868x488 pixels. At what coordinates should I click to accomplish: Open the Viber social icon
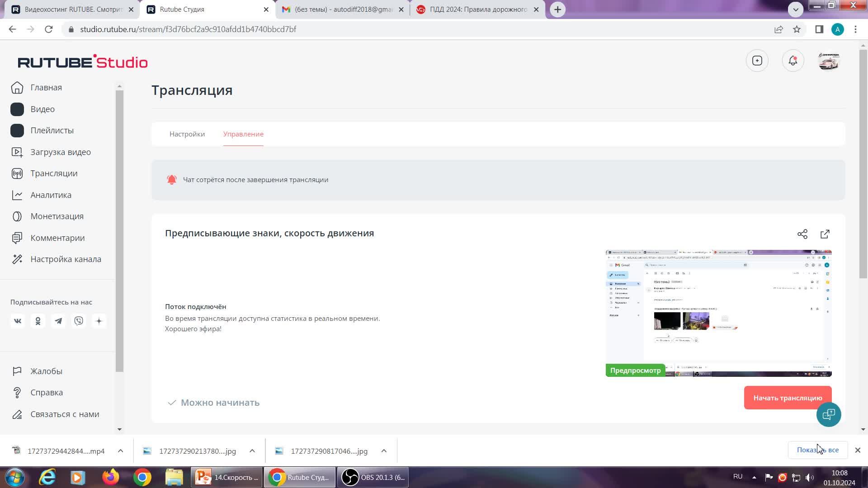(79, 321)
